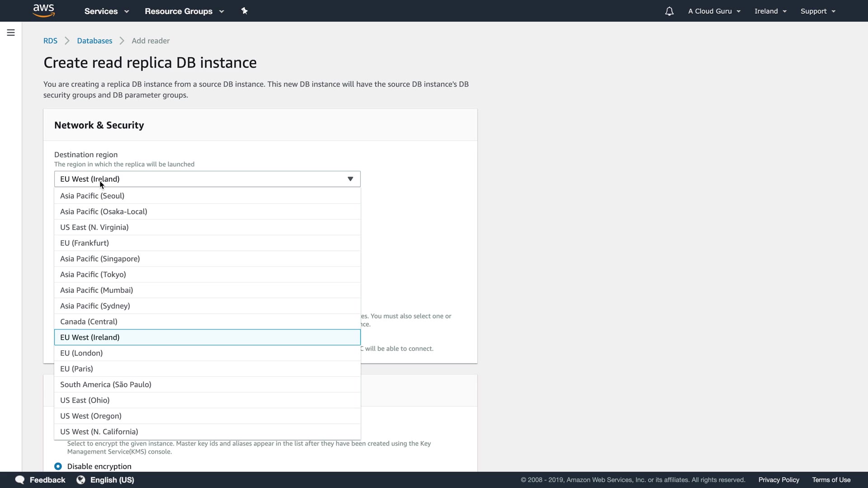Select EU (London) from region list
Viewport: 868px width, 488px height.
point(81,353)
